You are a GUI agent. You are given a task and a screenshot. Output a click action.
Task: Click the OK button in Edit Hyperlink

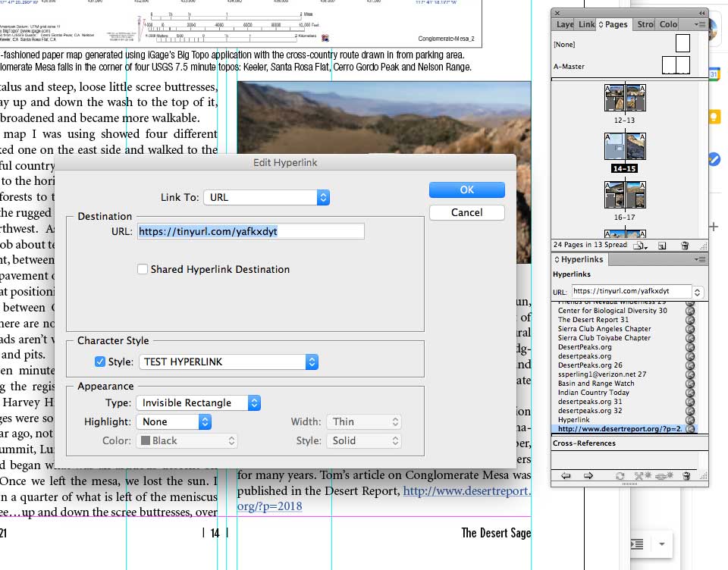click(466, 190)
